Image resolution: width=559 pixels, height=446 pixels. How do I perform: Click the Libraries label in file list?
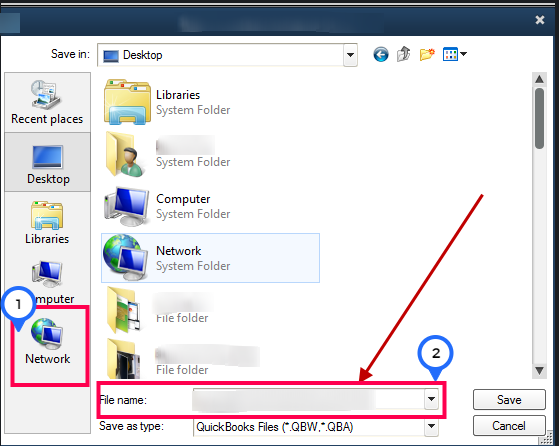pyautogui.click(x=178, y=95)
